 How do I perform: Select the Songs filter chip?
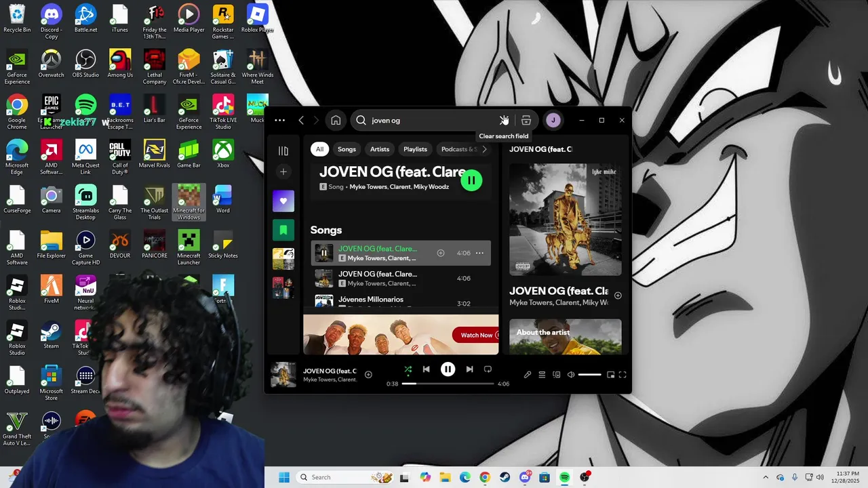coord(347,149)
